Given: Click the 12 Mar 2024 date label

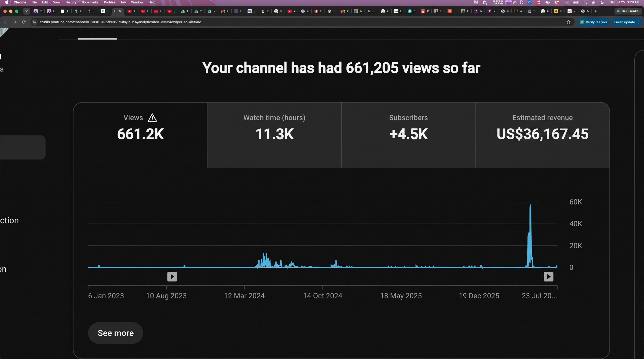Looking at the screenshot, I should coord(244,296).
